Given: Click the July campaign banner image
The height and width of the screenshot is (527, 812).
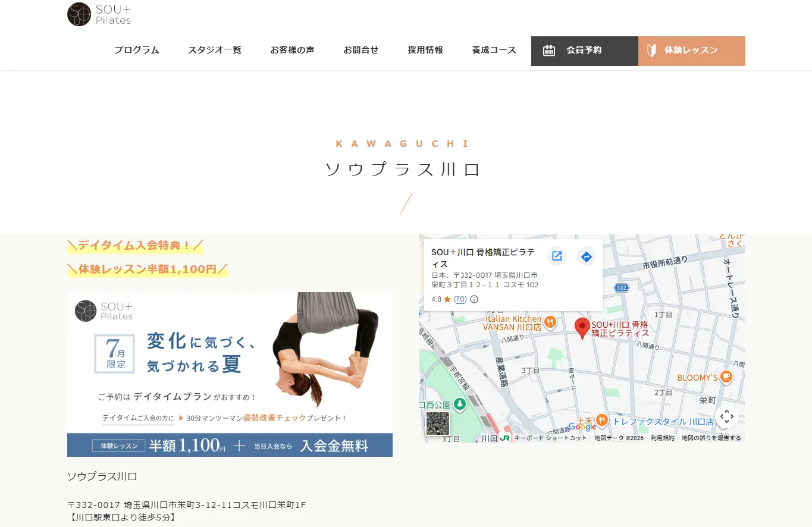Looking at the screenshot, I should click(230, 374).
